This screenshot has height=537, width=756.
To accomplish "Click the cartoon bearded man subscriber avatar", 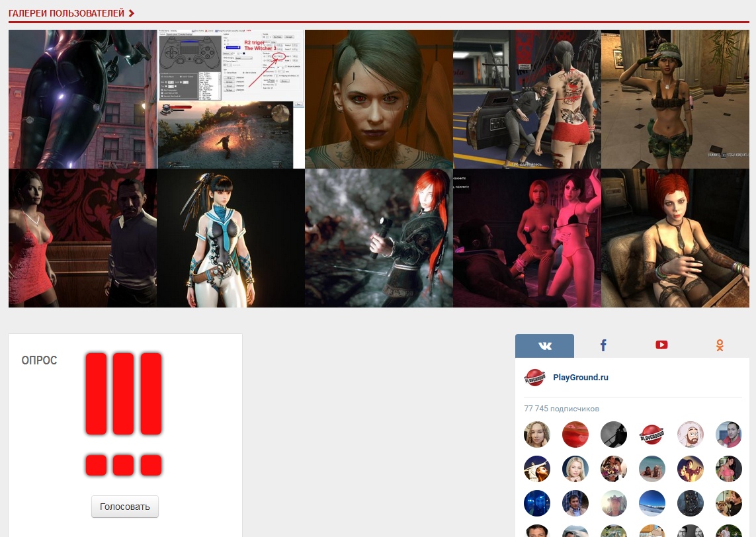I will click(691, 434).
